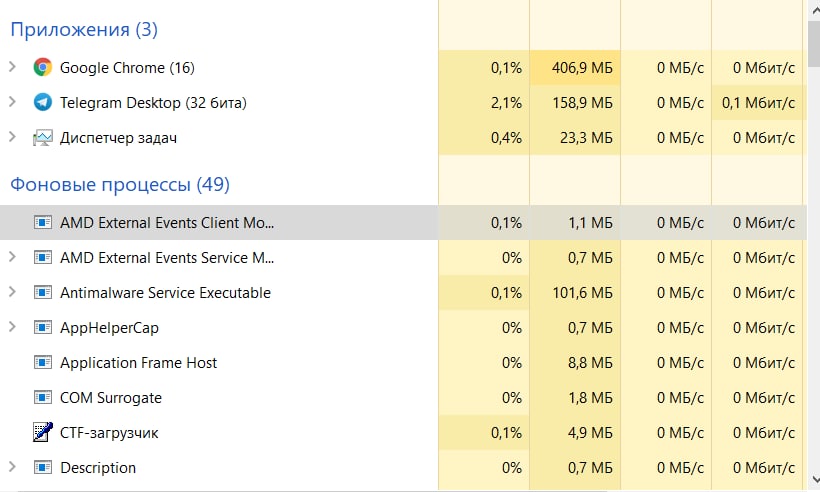This screenshot has width=820, height=492.
Task: Click AMD External Events Service process icon
Action: point(43,258)
